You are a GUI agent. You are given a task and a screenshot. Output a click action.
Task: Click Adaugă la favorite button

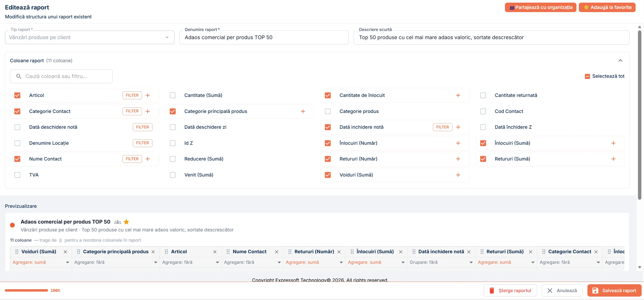point(607,7)
